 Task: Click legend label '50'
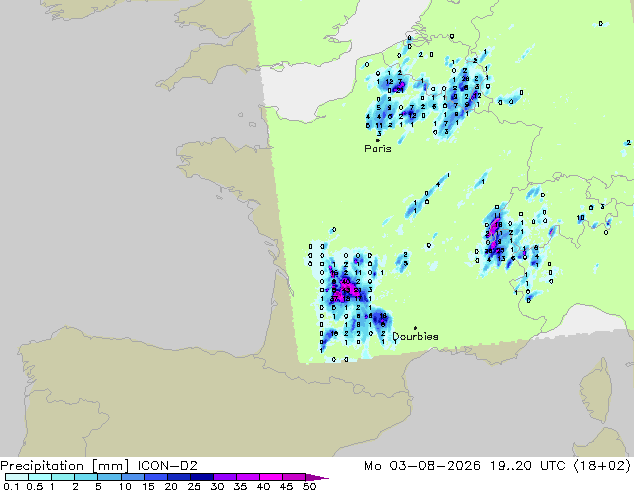tap(309, 486)
